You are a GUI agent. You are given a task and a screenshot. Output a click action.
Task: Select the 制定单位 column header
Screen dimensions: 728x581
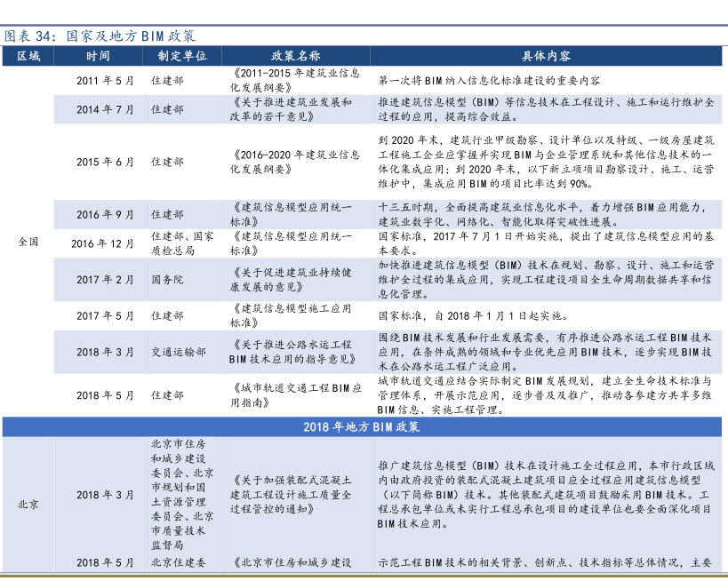pos(182,56)
